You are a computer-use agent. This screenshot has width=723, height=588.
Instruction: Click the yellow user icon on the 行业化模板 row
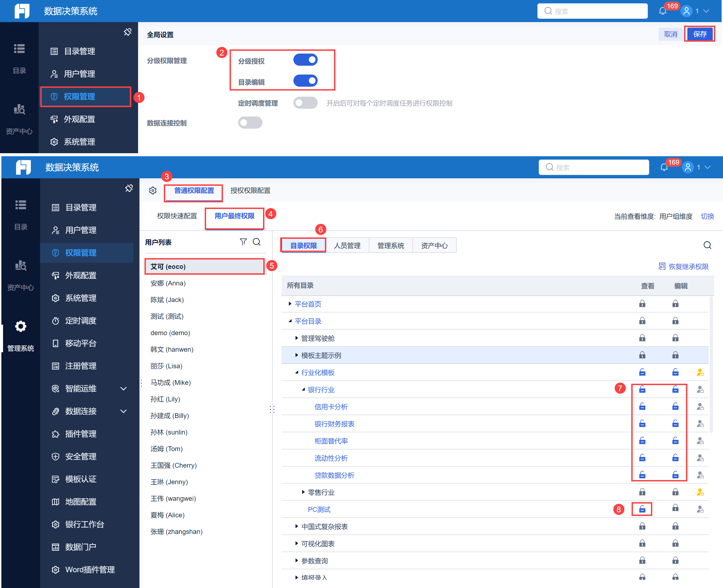(700, 373)
